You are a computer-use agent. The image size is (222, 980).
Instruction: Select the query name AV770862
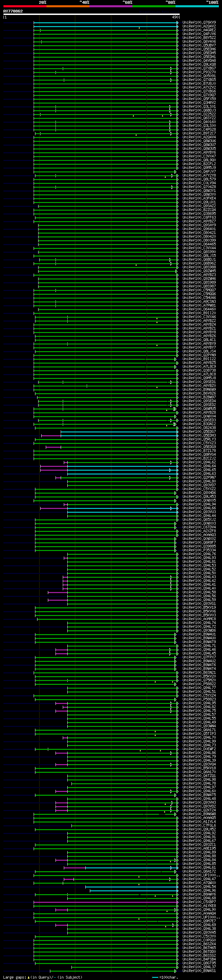click(13, 11)
